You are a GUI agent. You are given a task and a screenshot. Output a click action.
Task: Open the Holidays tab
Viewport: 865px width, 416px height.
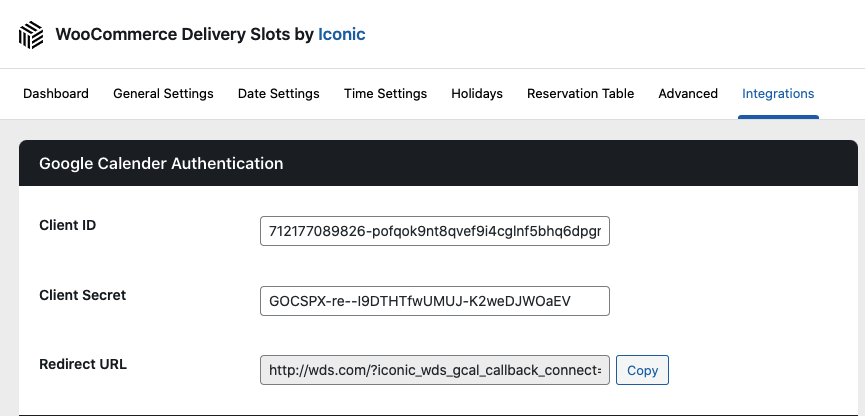point(477,94)
